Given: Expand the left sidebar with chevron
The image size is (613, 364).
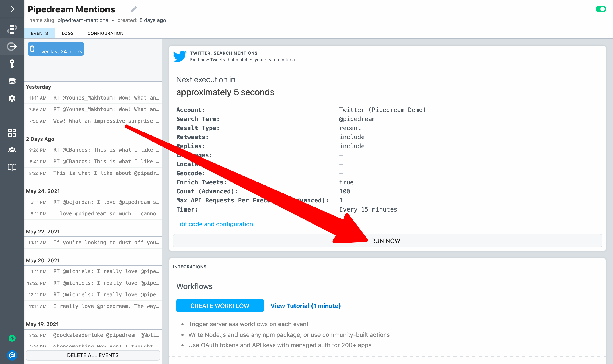Looking at the screenshot, I should 12,9.
